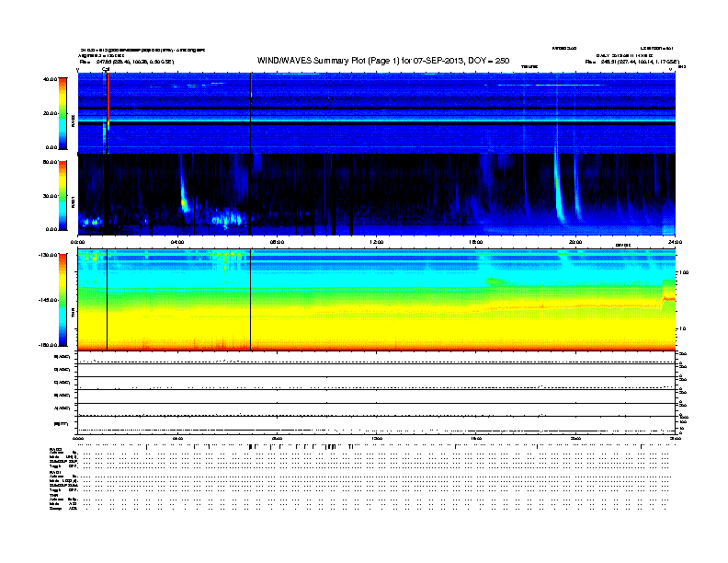Click the -145.00 label on TNR scale
The width and height of the screenshot is (728, 563).
pyautogui.click(x=49, y=300)
